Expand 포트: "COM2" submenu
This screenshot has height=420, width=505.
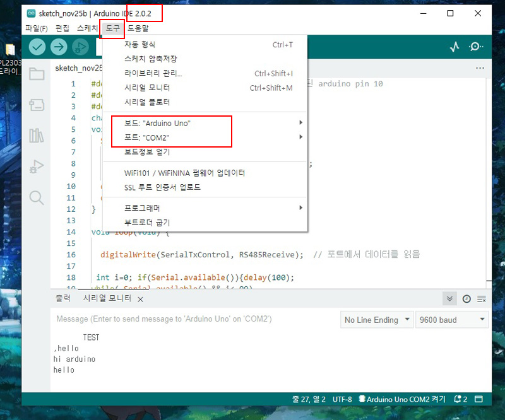(x=205, y=137)
